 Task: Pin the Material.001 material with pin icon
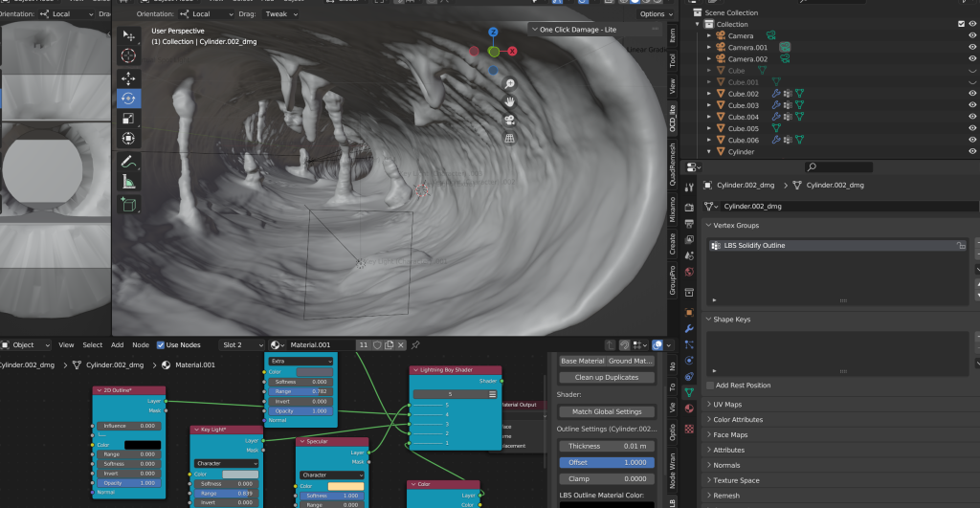pos(415,344)
